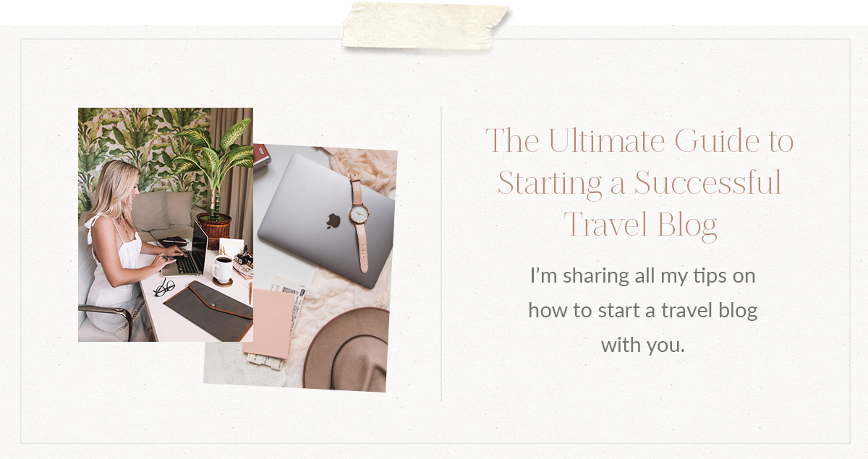Click the "Travel Blog" title line
This screenshot has height=459, width=868.
[x=640, y=224]
